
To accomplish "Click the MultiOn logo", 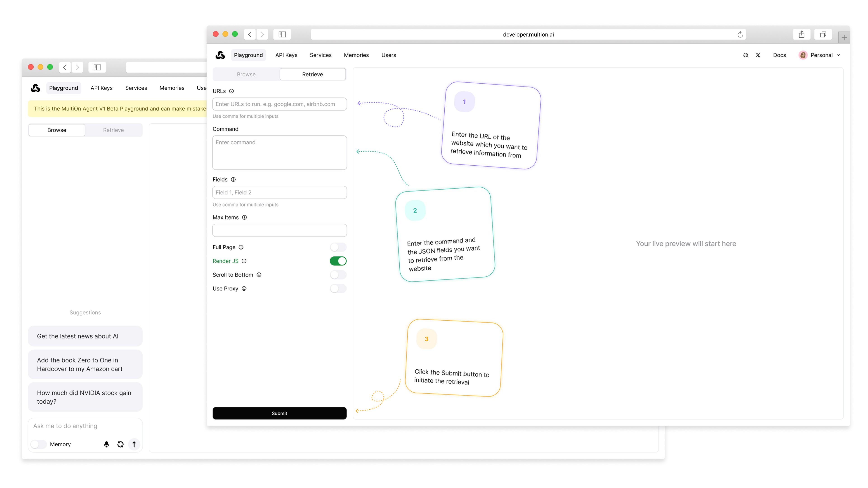I will 220,55.
